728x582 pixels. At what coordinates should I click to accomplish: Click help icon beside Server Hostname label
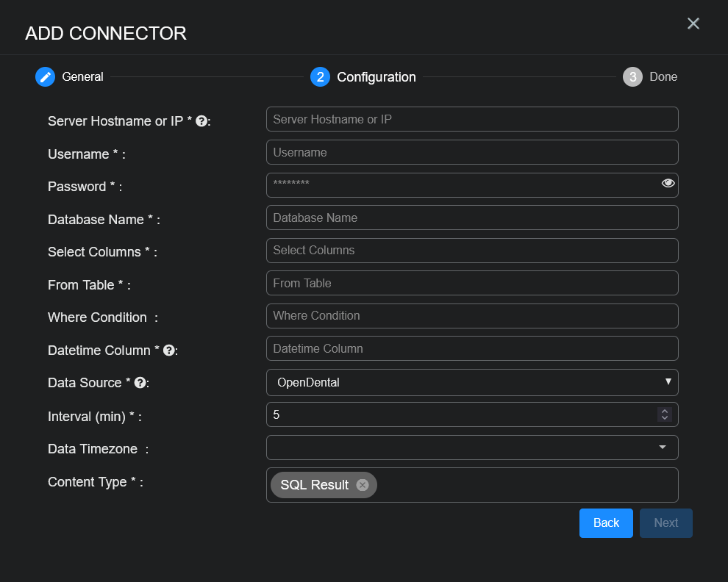[x=201, y=121]
